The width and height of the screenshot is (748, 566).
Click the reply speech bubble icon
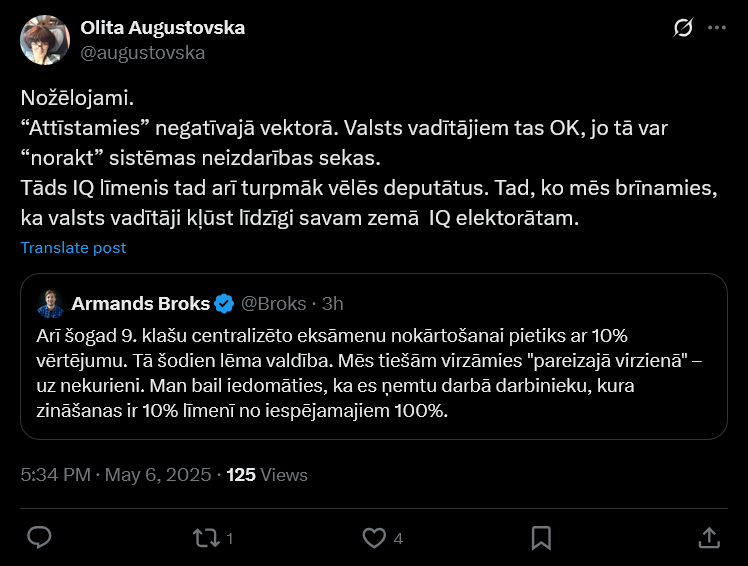click(39, 538)
